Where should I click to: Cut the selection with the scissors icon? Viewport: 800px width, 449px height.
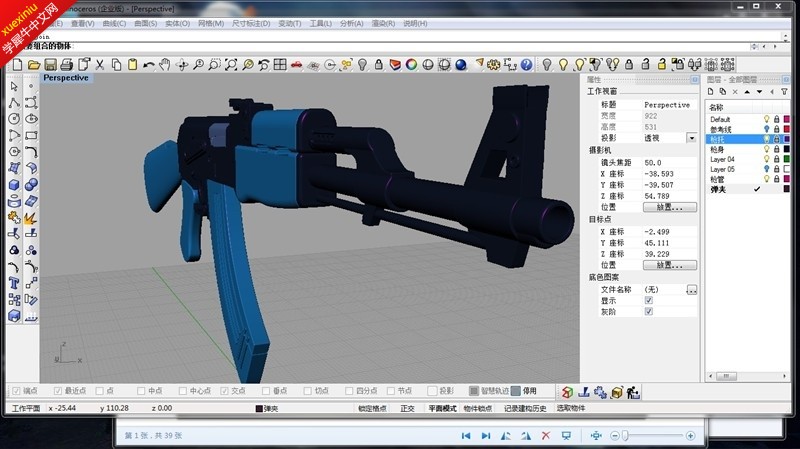click(99, 65)
